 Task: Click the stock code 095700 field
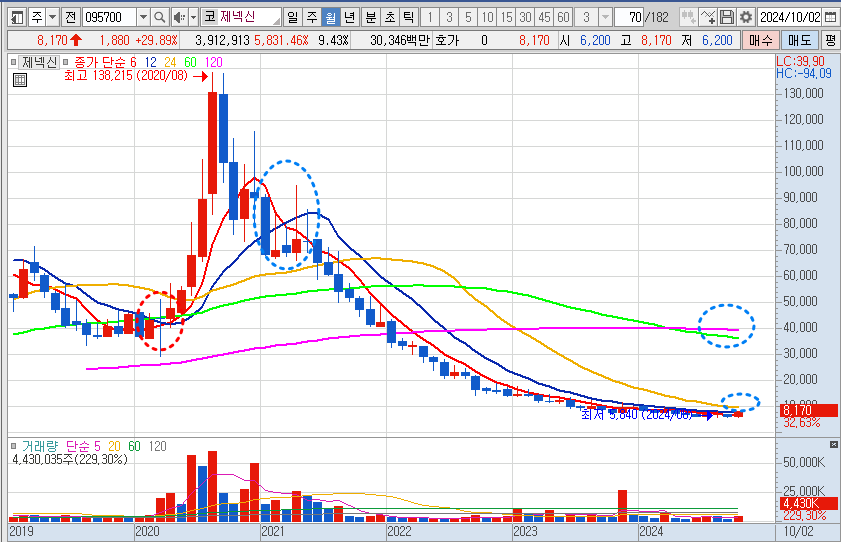pyautogui.click(x=109, y=17)
